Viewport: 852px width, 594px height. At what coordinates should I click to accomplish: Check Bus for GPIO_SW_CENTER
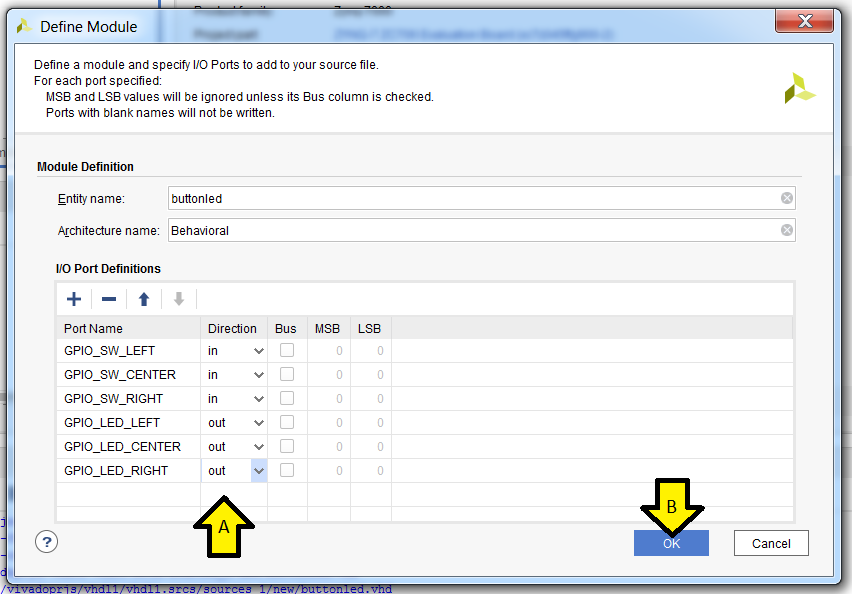pos(287,374)
